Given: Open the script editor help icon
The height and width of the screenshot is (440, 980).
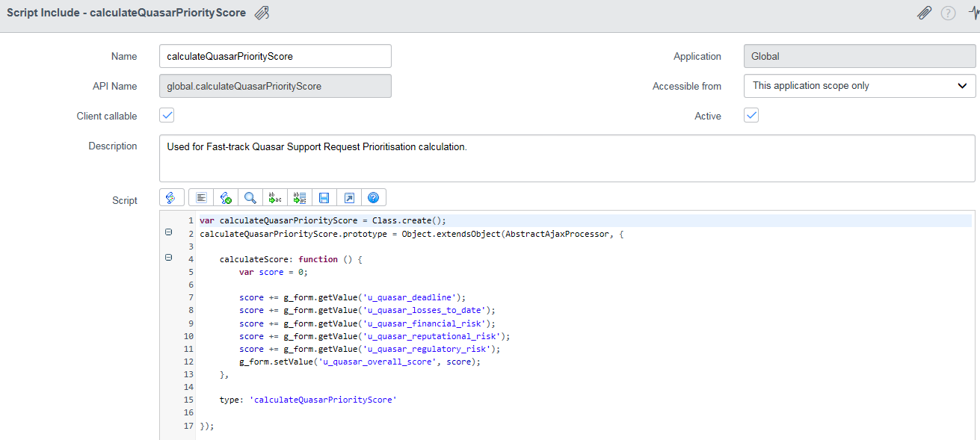Looking at the screenshot, I should pyautogui.click(x=373, y=197).
